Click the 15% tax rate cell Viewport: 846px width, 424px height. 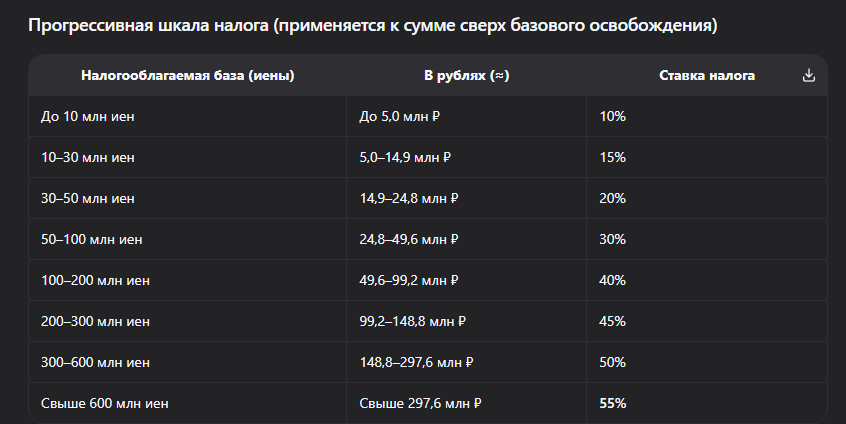point(612,157)
